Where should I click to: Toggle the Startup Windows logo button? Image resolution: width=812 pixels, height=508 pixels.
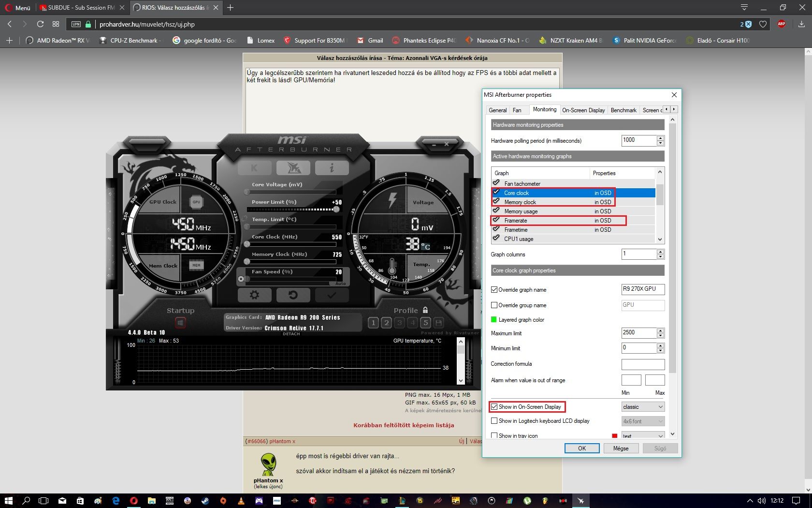(x=180, y=322)
